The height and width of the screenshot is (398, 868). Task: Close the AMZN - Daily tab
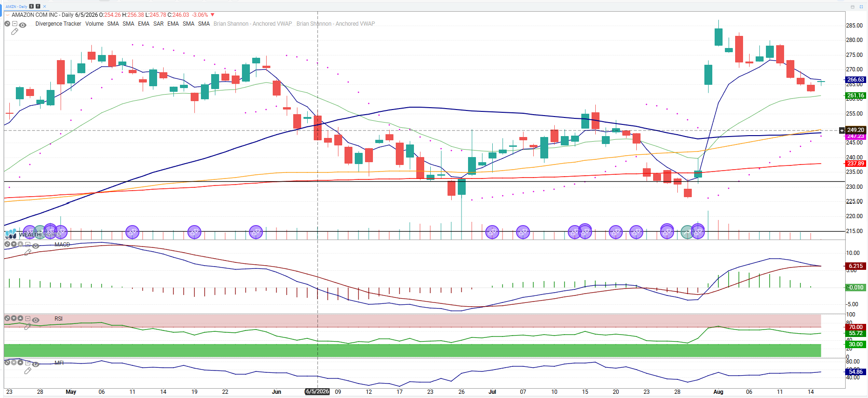[x=44, y=7]
